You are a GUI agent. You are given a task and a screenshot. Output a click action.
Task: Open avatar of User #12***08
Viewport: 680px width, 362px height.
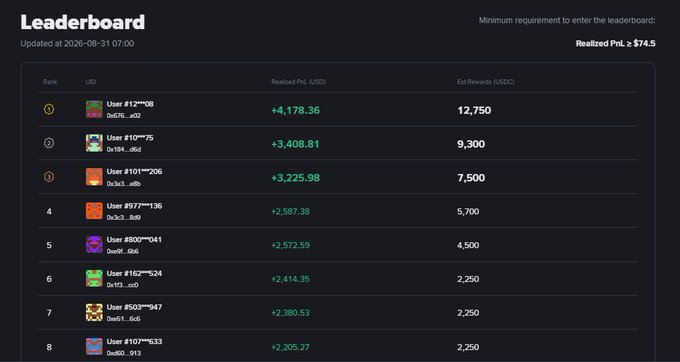point(94,109)
